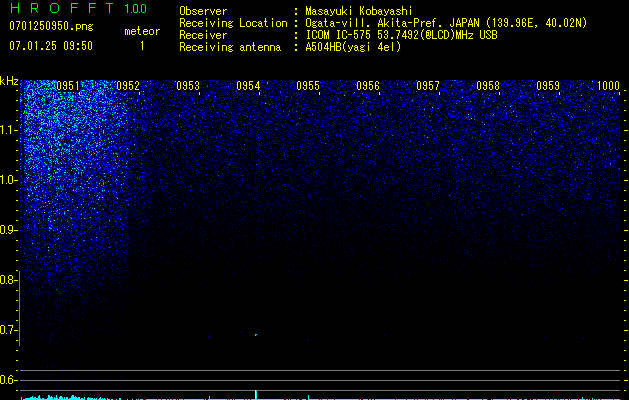Click the Receiving Location value text

tap(446, 23)
